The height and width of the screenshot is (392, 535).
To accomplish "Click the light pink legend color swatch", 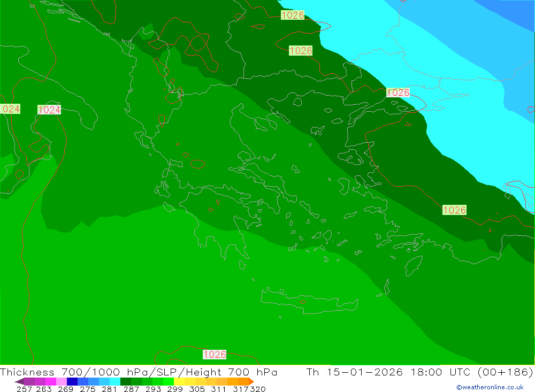I will (x=62, y=381).
